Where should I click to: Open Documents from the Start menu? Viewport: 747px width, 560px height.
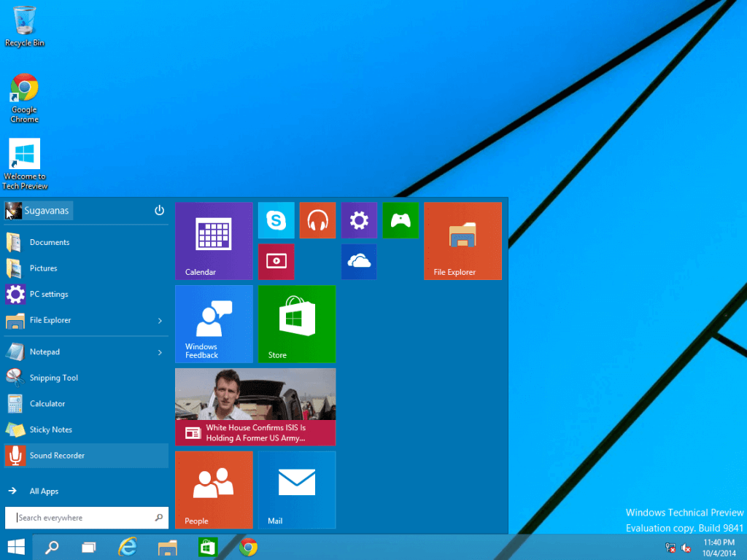coord(86,242)
